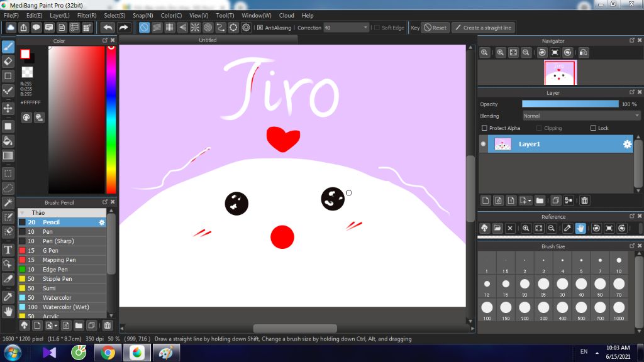Screen dimensions: 644x362
Task: Open the Blending mode dropdown
Action: (x=581, y=116)
